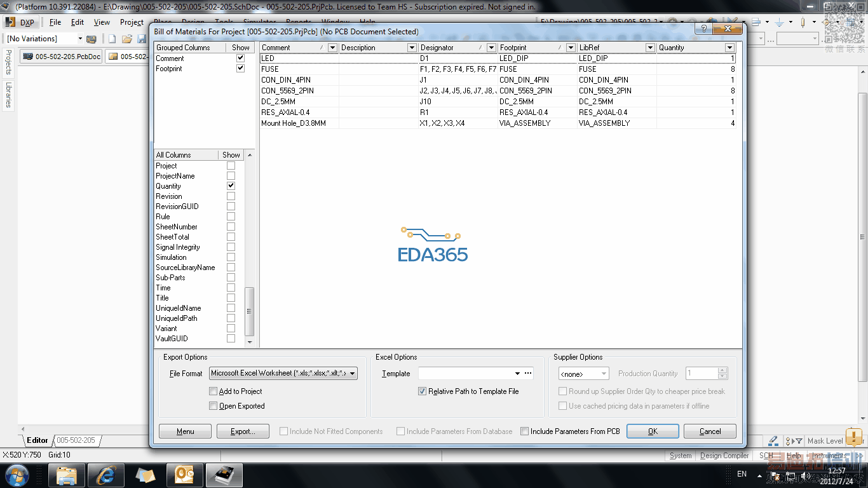Open the Footprint column filter dropdown
Image resolution: width=868 pixels, height=488 pixels.
click(571, 48)
